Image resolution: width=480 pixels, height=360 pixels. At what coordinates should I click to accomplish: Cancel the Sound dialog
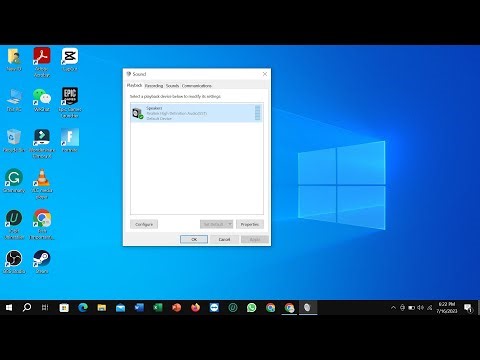(224, 239)
